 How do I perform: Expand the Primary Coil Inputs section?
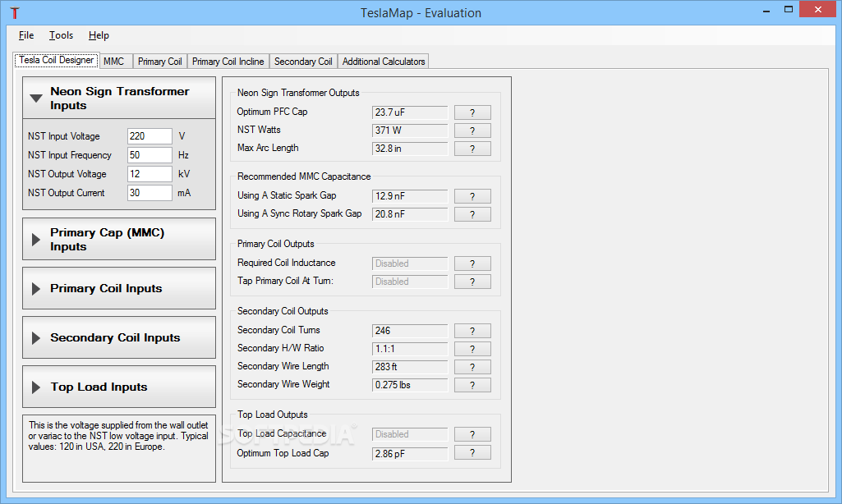[118, 288]
